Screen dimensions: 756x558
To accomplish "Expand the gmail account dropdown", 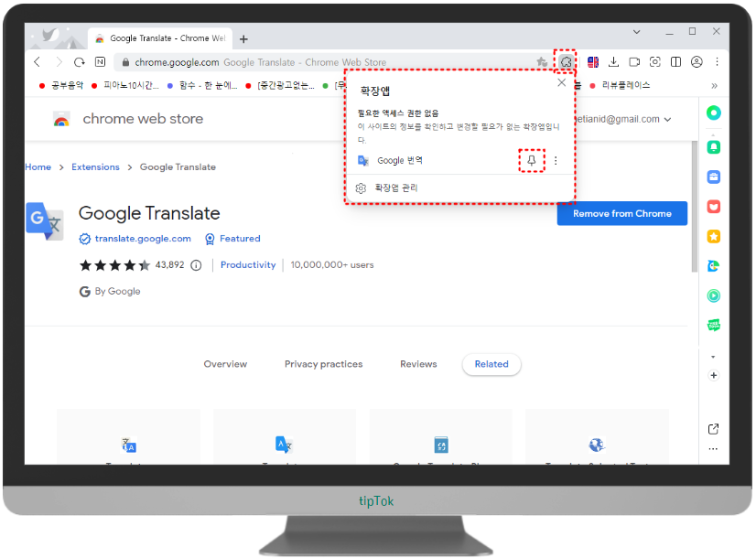I will 668,120.
